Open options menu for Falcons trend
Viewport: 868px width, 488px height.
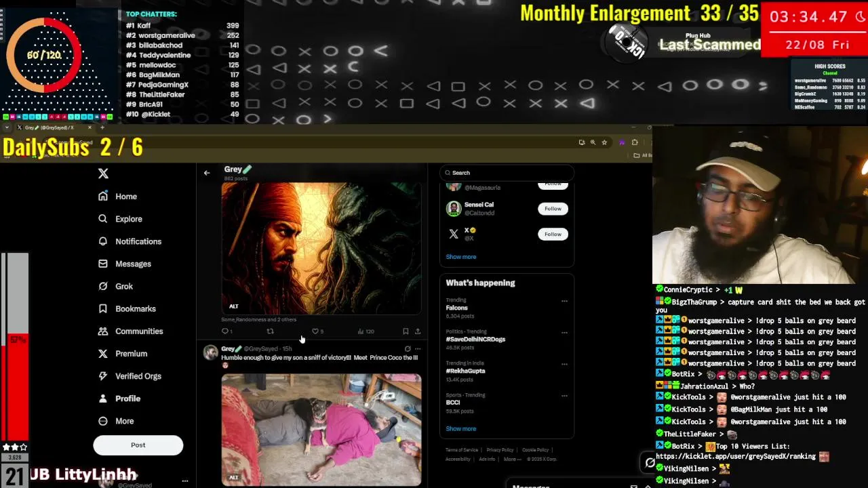click(564, 301)
